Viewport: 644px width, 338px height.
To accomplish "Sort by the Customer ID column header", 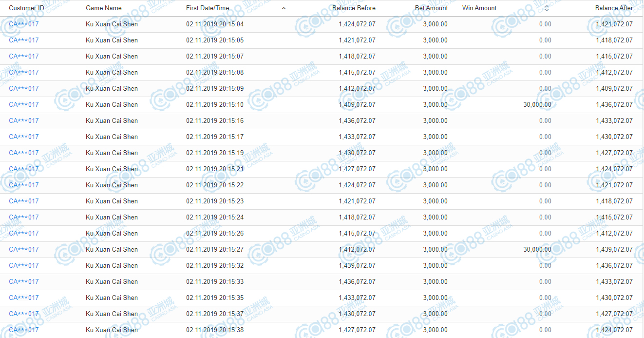I will (26, 8).
